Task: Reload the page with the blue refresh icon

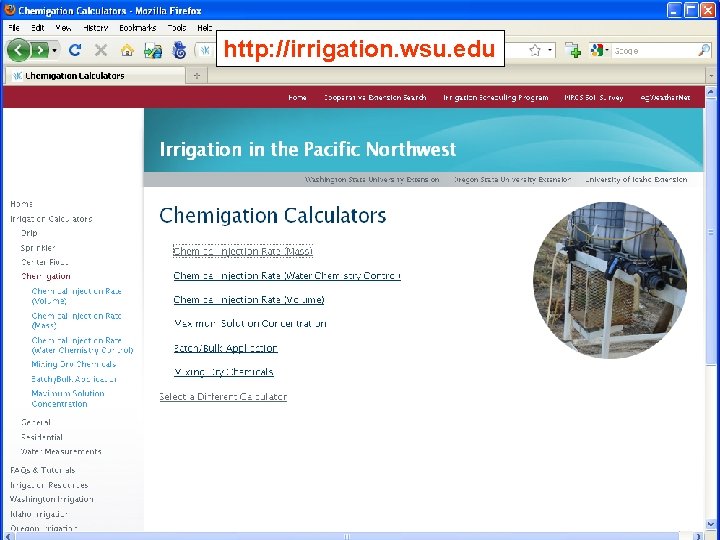Action: point(75,50)
